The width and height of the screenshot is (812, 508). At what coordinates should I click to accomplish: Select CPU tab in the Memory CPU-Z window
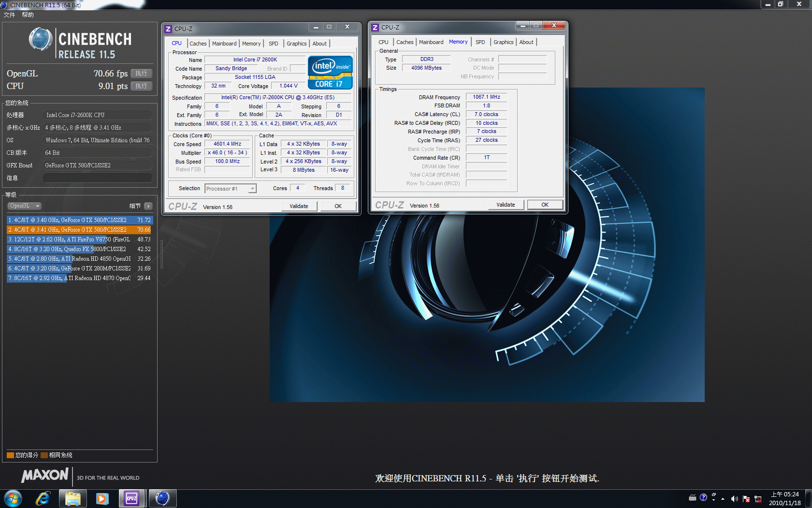point(383,42)
